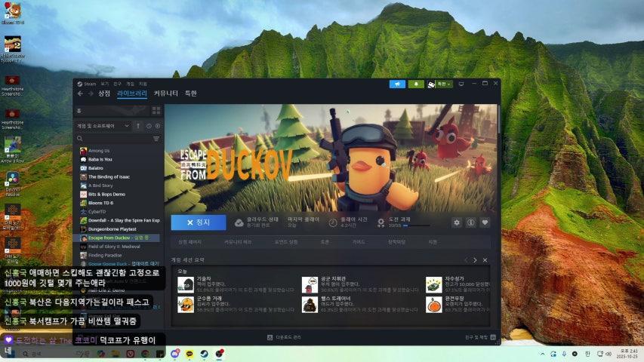Open game settings gear icon
Viewport: 644px width, 362px height.
point(456,222)
